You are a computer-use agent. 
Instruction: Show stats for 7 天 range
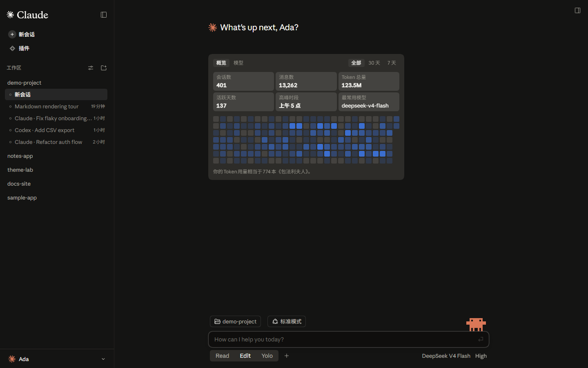click(392, 63)
